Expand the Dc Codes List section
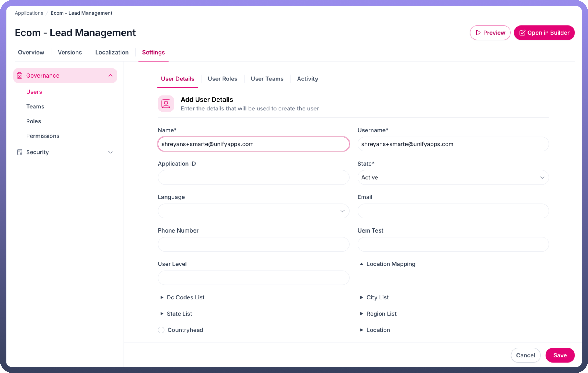 (162, 297)
